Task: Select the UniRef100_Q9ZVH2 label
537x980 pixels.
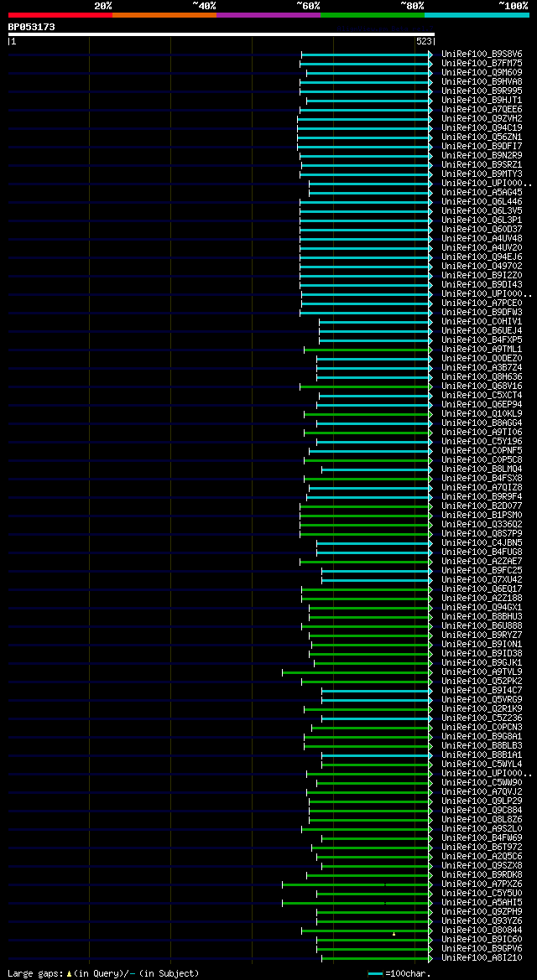Action: click(482, 119)
